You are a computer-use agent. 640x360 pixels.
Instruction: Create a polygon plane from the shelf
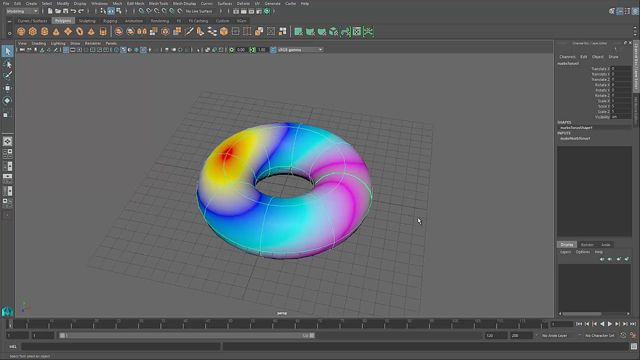coord(68,31)
